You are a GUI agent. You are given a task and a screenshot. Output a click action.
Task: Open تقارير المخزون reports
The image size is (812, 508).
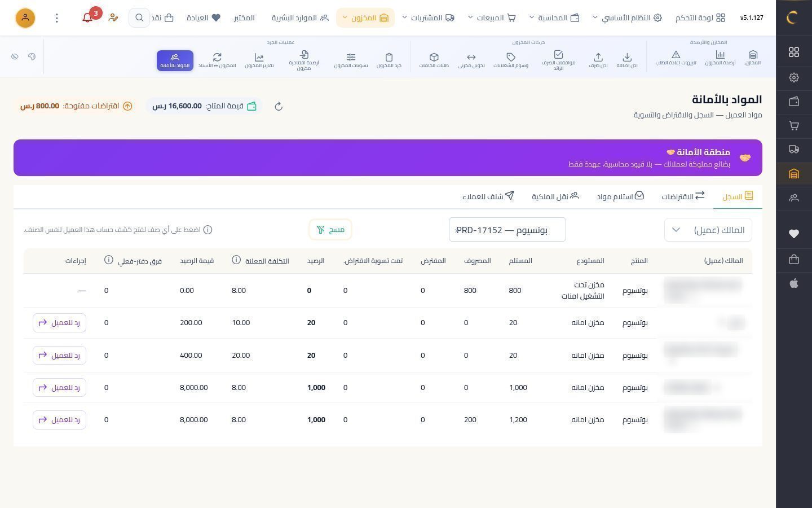pos(259,60)
